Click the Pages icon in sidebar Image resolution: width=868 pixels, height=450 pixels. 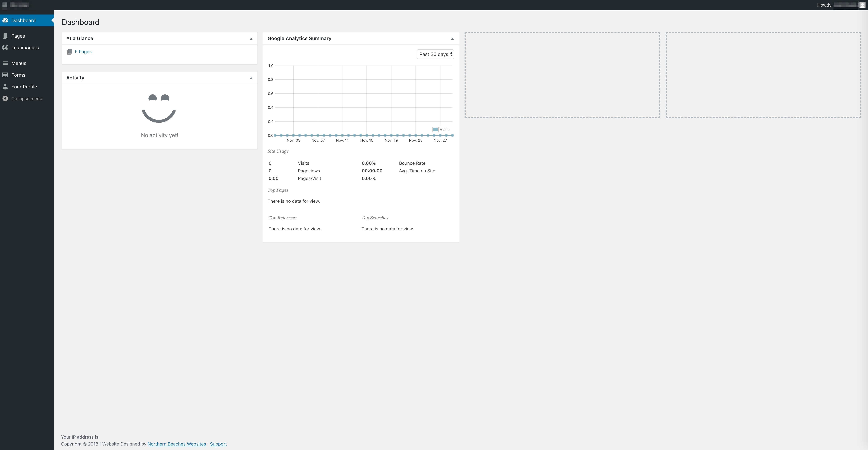pyautogui.click(x=5, y=36)
